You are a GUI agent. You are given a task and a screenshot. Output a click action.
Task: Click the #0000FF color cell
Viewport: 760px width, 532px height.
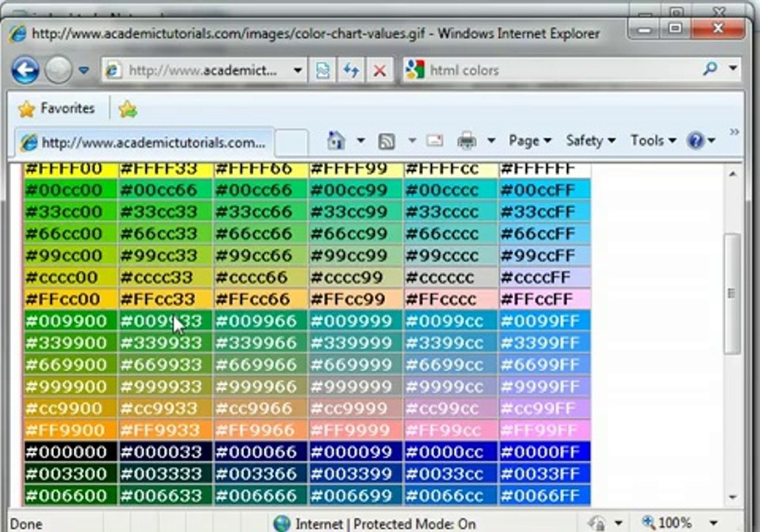(545, 451)
